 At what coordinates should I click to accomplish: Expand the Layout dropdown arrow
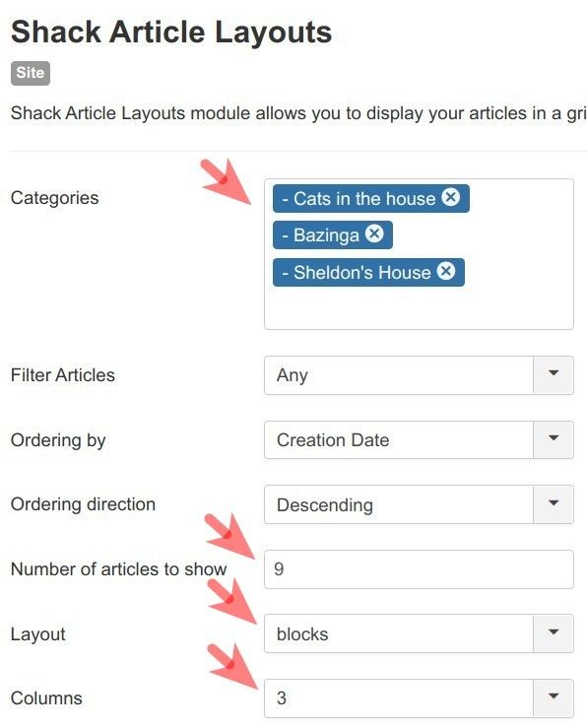pyautogui.click(x=554, y=633)
